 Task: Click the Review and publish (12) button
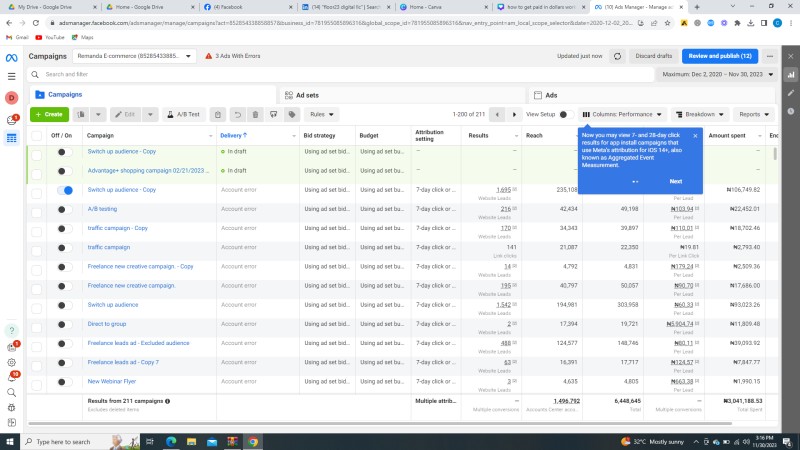[720, 56]
